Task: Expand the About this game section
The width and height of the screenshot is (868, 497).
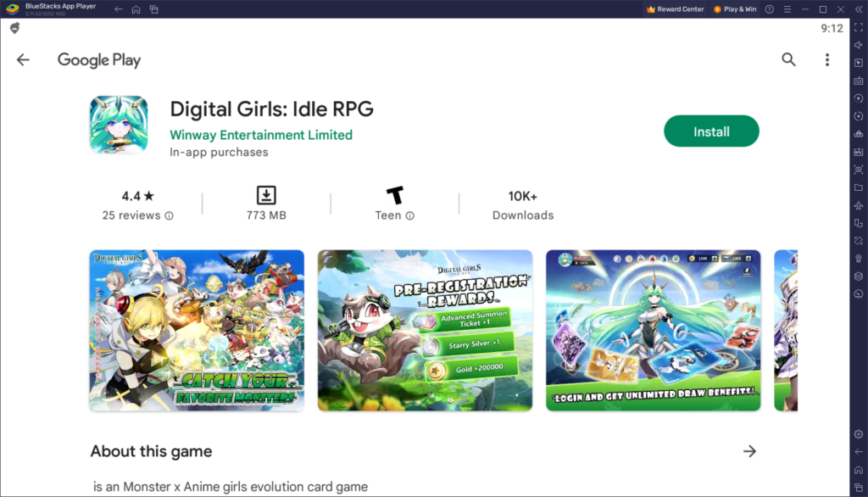Action: (x=749, y=452)
